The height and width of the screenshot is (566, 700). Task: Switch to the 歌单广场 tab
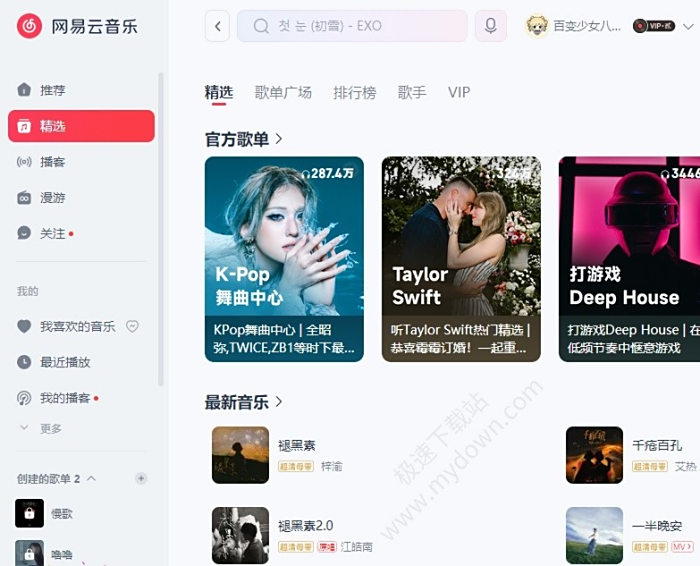(283, 92)
